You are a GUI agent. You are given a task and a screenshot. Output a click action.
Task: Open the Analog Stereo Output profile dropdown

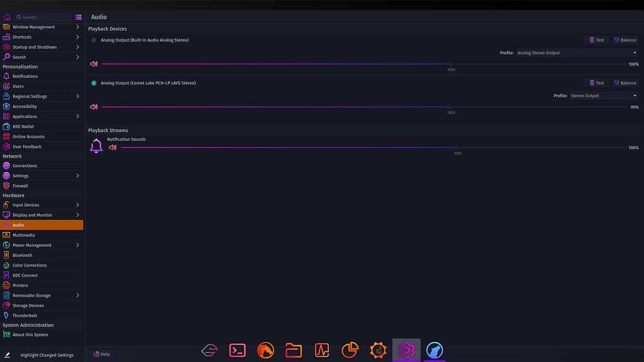(577, 53)
